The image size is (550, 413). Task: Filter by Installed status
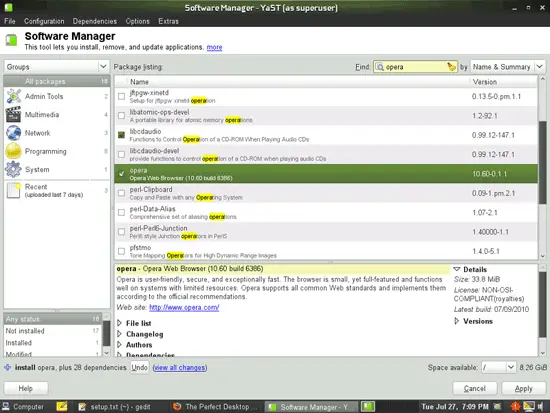pyautogui.click(x=52, y=343)
